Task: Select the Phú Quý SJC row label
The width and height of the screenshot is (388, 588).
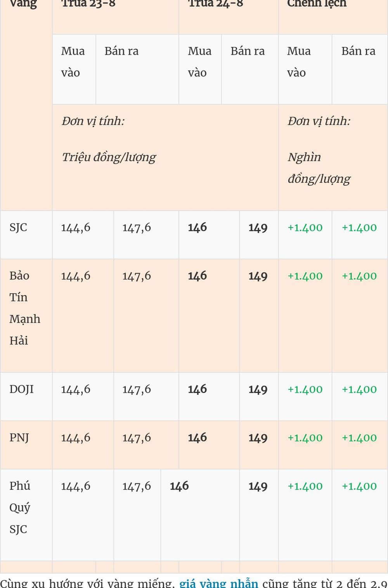Action: 20,507
